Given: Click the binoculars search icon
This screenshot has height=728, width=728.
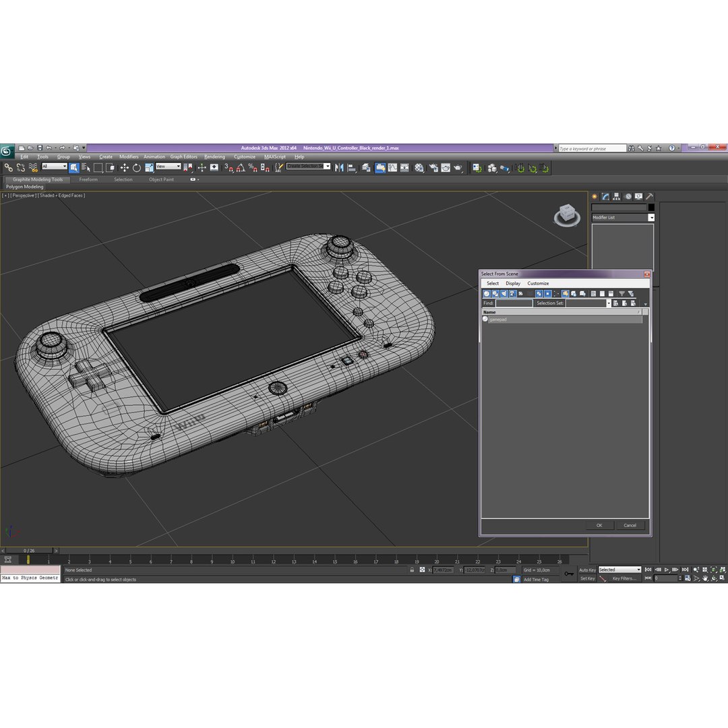Looking at the screenshot, I should tap(631, 148).
